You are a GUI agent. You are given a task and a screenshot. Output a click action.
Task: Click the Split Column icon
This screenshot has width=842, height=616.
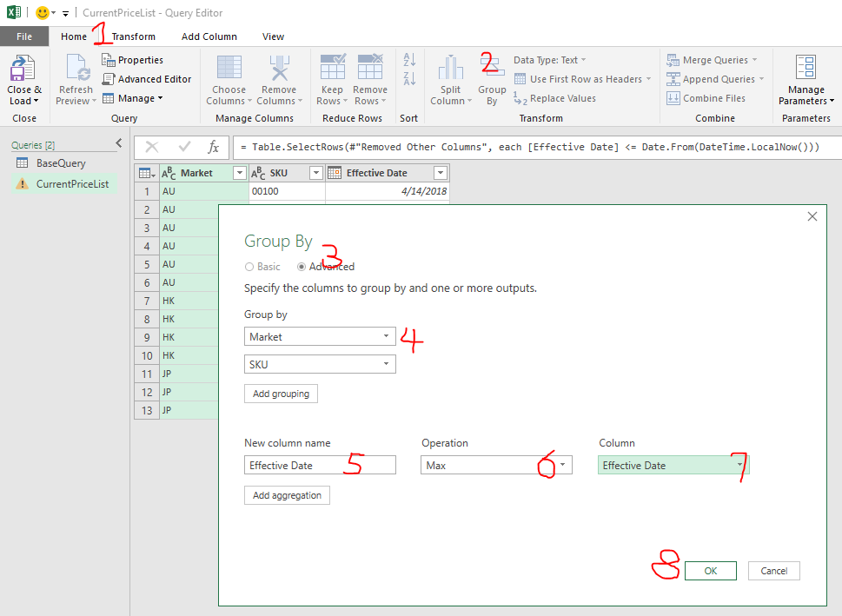tap(450, 69)
